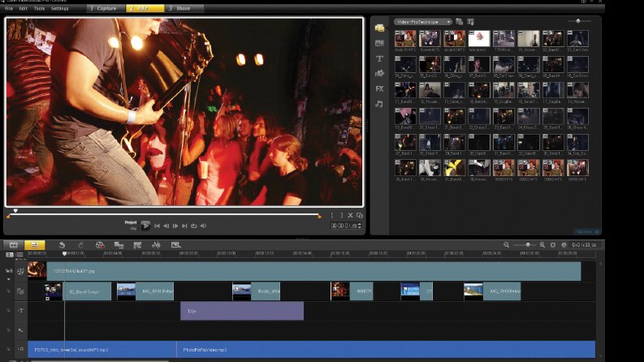This screenshot has height=362, width=644.
Task: Open the Settings menu
Action: [x=60, y=8]
